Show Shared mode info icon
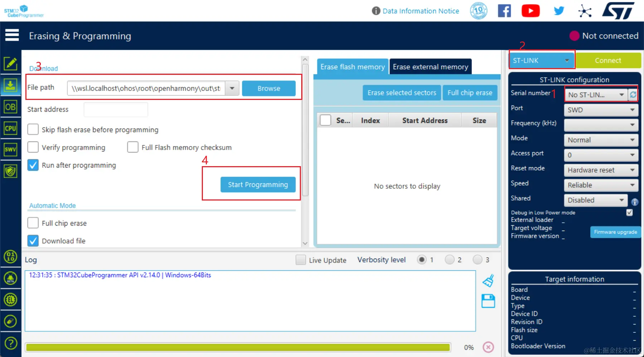Image resolution: width=644 pixels, height=357 pixels. (635, 202)
